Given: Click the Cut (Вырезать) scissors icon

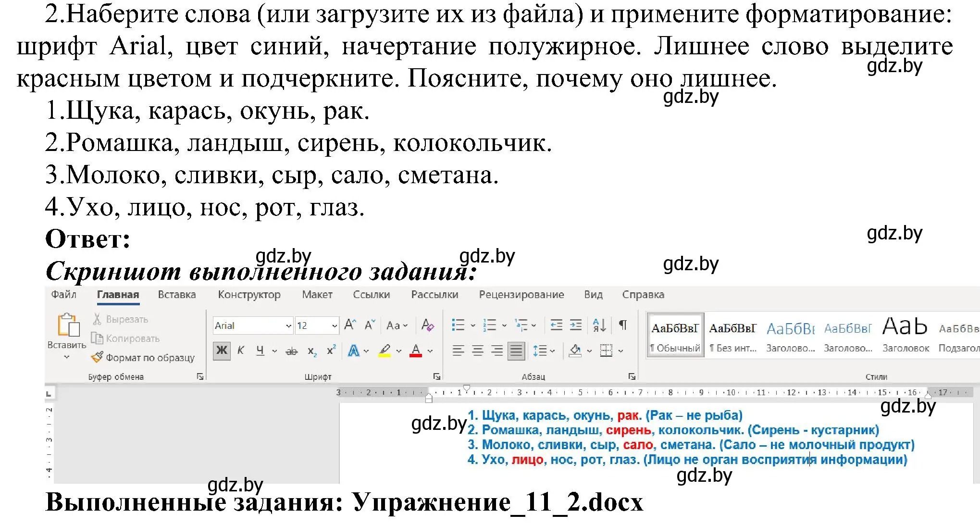Looking at the screenshot, I should 97,319.
